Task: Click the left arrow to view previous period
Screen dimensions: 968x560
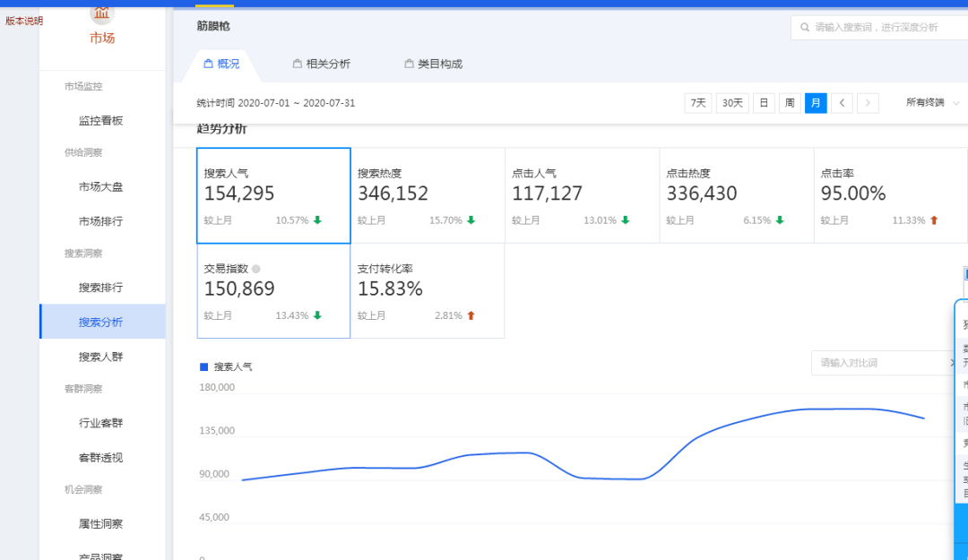Action: tap(842, 103)
